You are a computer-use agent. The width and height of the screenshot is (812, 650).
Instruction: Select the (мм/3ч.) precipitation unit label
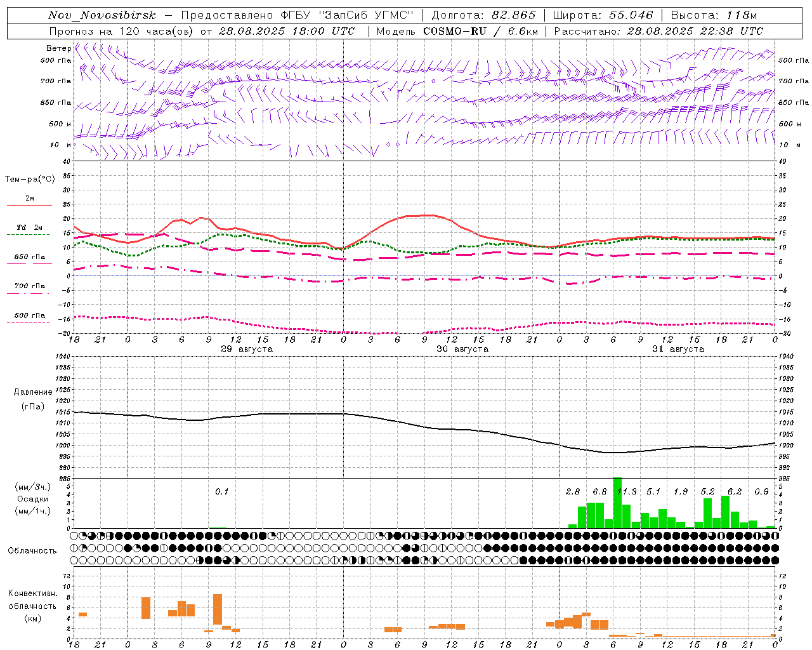click(x=32, y=487)
